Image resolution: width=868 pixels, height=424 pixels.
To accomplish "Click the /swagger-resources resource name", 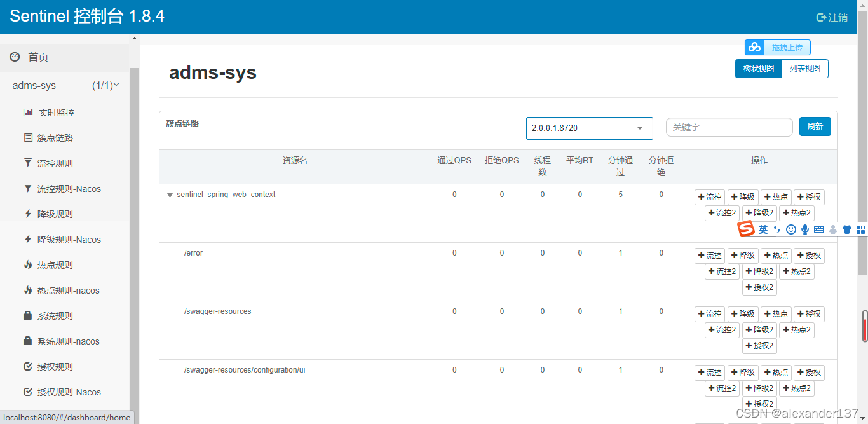I will tap(217, 311).
